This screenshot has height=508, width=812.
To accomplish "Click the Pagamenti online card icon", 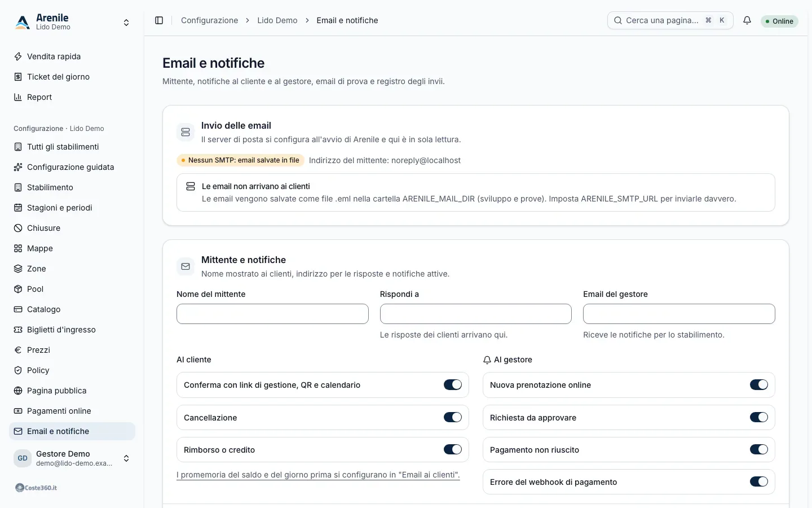I will (x=18, y=411).
